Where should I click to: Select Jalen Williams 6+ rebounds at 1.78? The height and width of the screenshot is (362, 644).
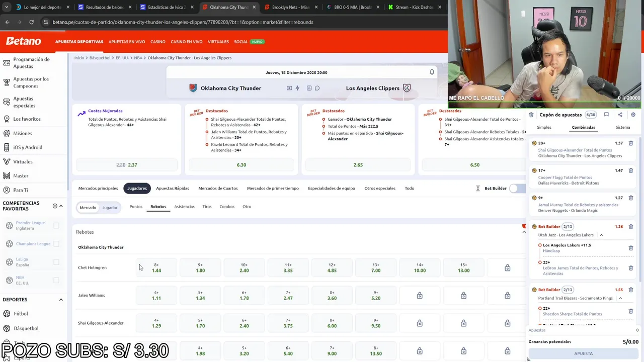click(244, 295)
